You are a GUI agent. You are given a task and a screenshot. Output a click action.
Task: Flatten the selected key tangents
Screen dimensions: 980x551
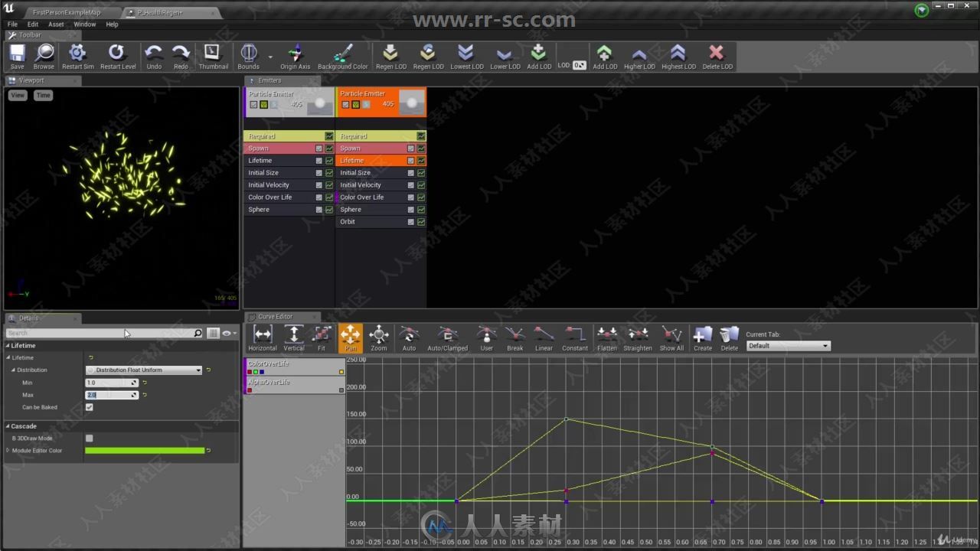point(607,338)
